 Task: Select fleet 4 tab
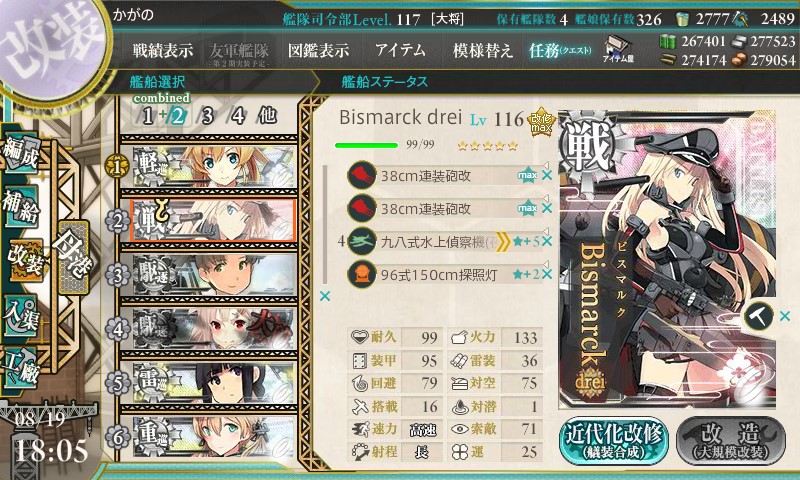tap(238, 116)
